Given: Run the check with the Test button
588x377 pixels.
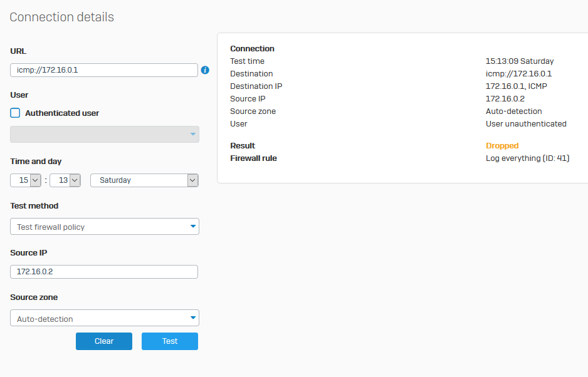Looking at the screenshot, I should (x=169, y=341).
